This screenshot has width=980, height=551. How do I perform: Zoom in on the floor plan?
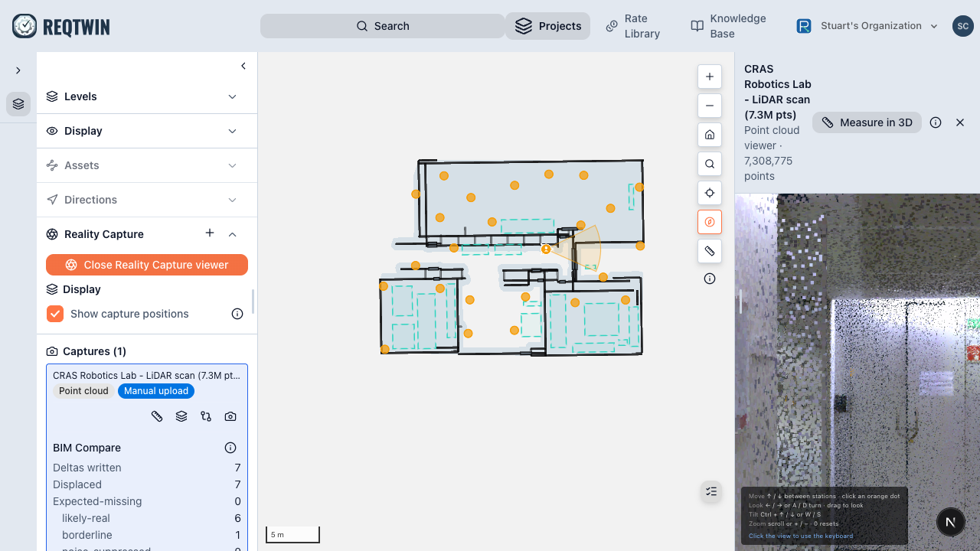point(710,77)
